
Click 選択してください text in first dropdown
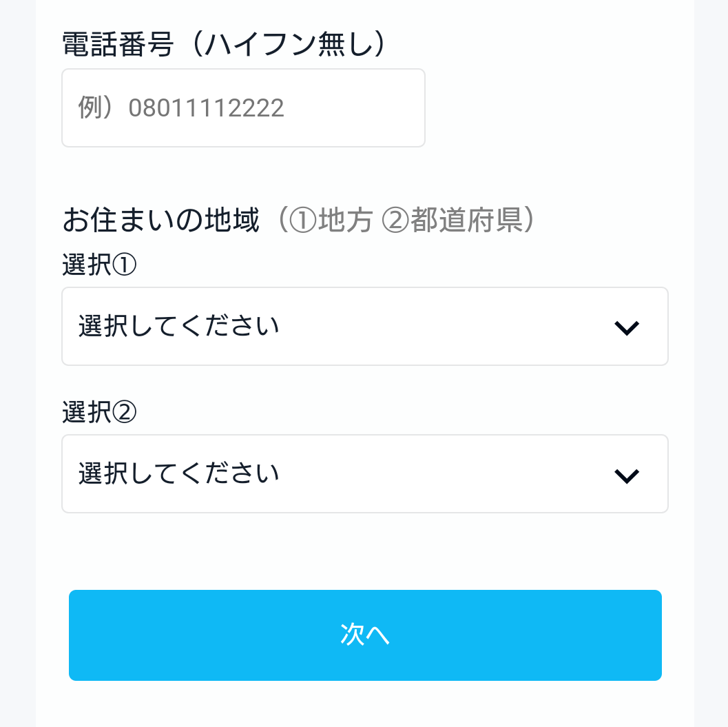[x=179, y=326]
